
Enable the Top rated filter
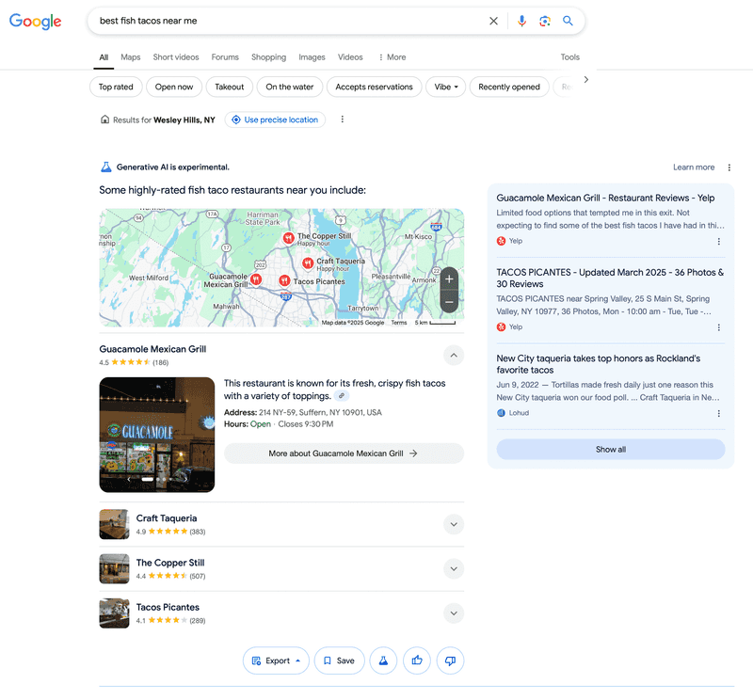[x=116, y=87]
